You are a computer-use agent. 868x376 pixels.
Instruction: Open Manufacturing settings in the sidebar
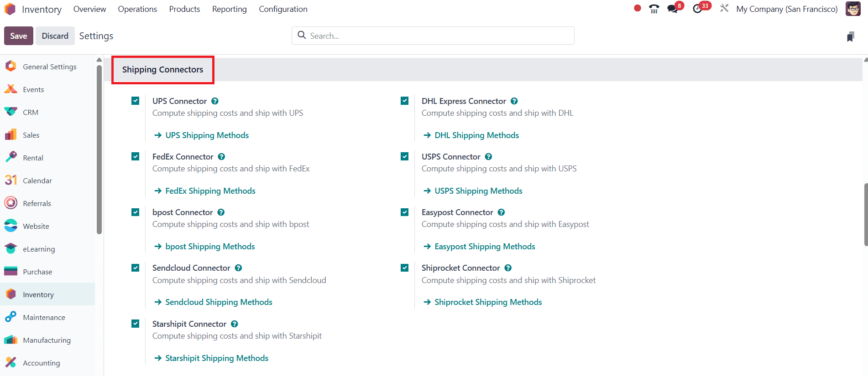[x=47, y=340]
